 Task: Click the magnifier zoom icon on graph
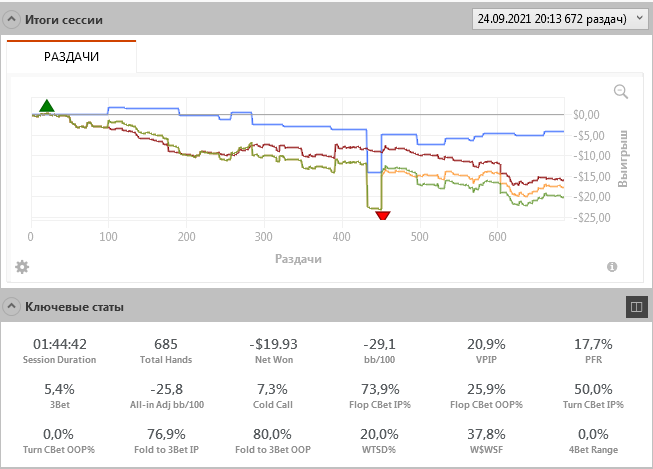621,92
